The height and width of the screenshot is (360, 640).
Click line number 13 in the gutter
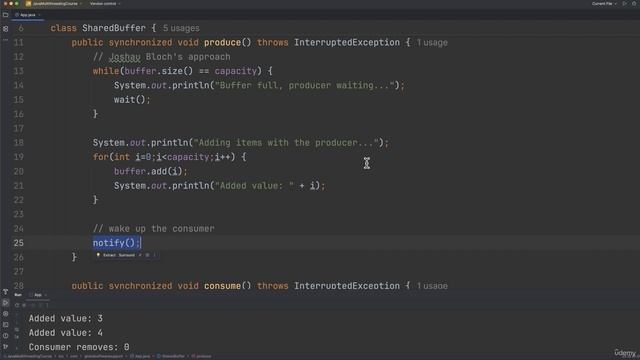point(18,71)
